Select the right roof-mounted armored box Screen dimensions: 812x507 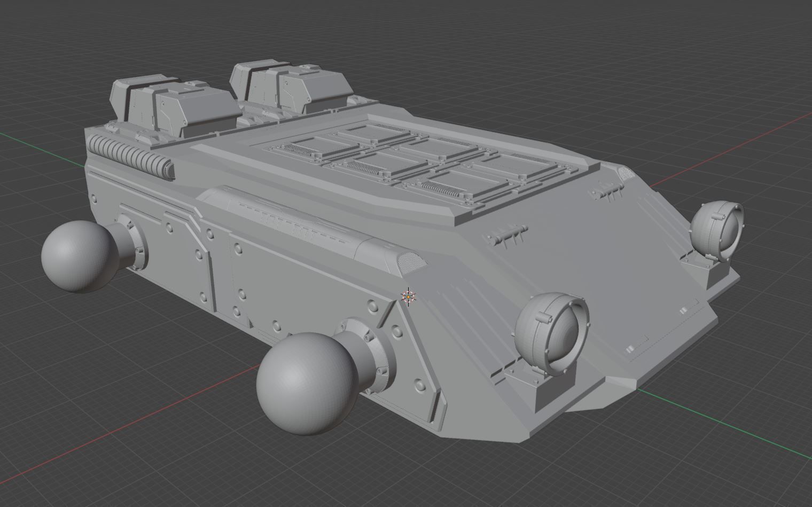(x=291, y=88)
